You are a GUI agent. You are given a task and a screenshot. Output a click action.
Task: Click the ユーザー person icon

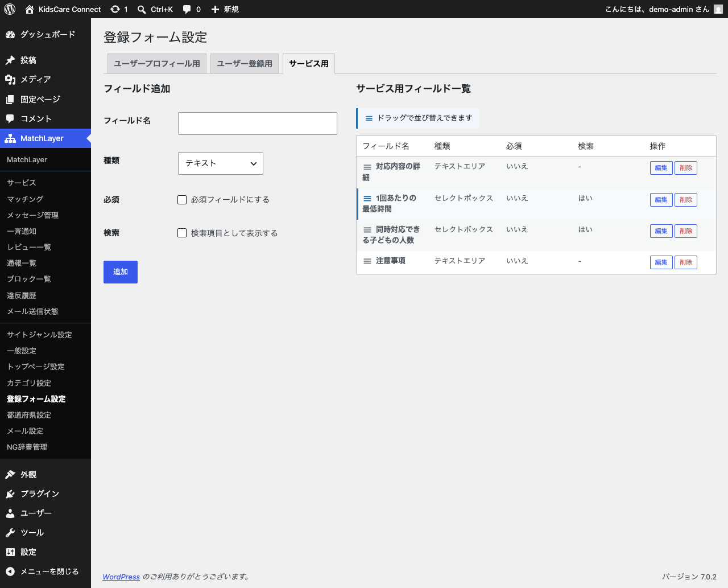coord(10,513)
